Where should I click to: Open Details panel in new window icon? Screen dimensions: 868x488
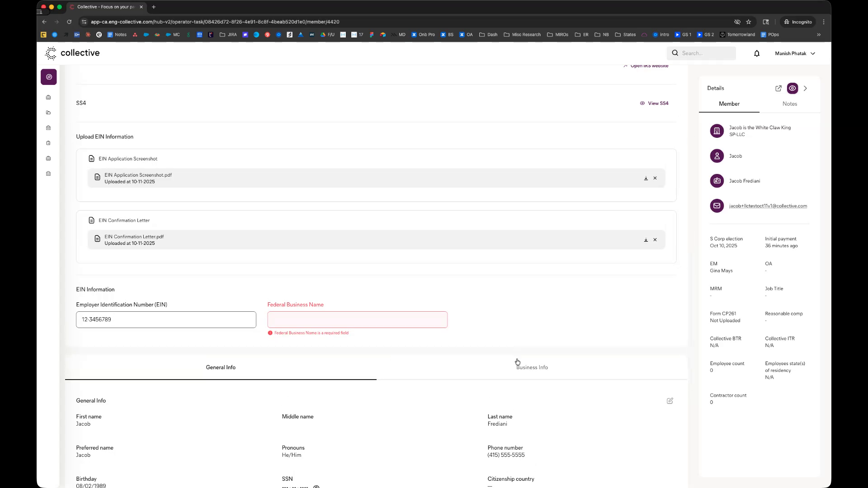pos(778,89)
